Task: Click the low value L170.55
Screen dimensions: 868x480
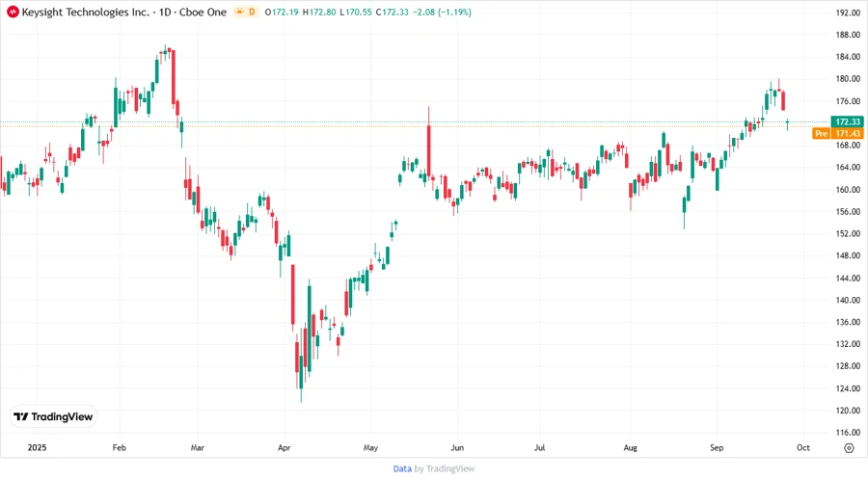Action: [356, 13]
